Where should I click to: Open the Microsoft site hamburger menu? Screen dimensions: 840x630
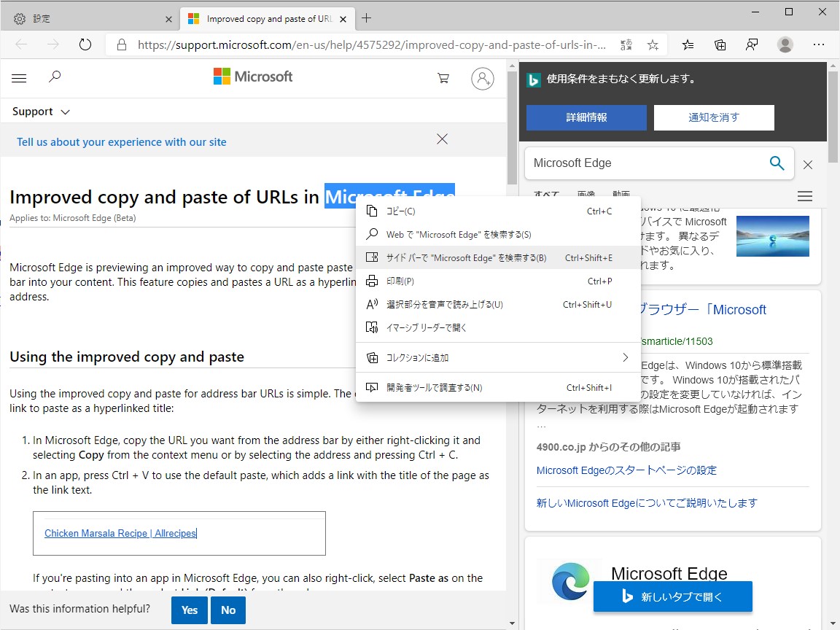(x=19, y=78)
